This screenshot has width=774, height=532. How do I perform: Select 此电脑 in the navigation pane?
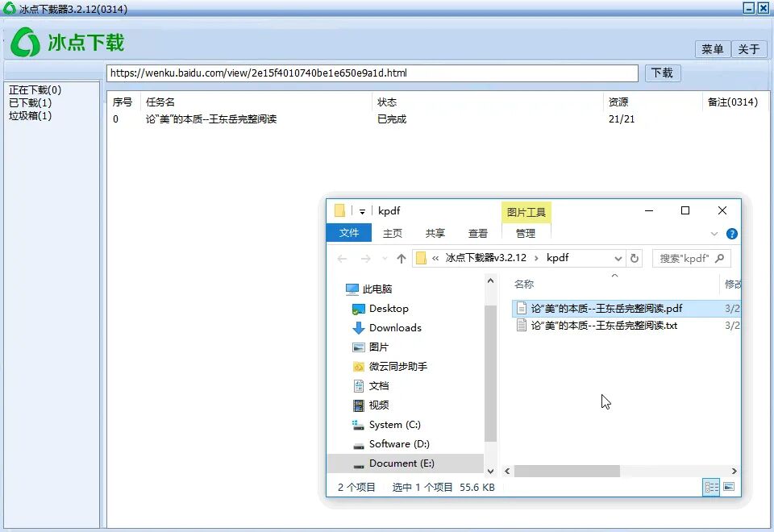pos(377,289)
